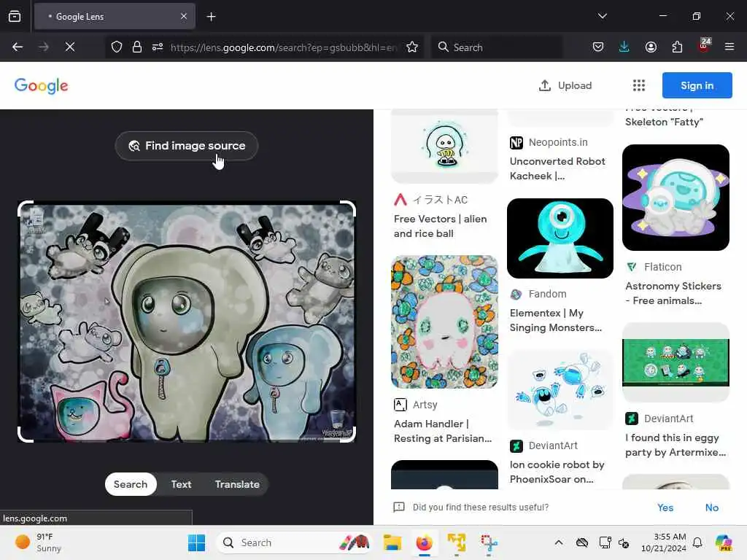Open File Explorer from the taskbar
This screenshot has height=560, width=747.
click(392, 542)
